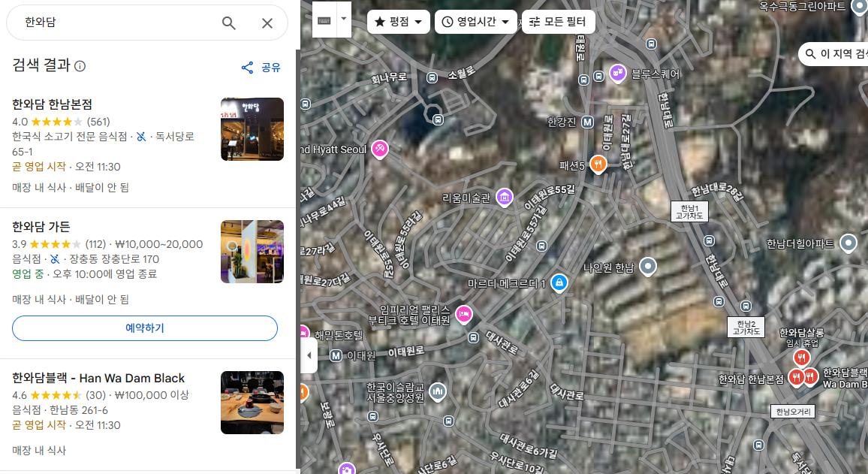Select the 한강진 metro station icon
Screen dimensions: 868x474
point(587,122)
